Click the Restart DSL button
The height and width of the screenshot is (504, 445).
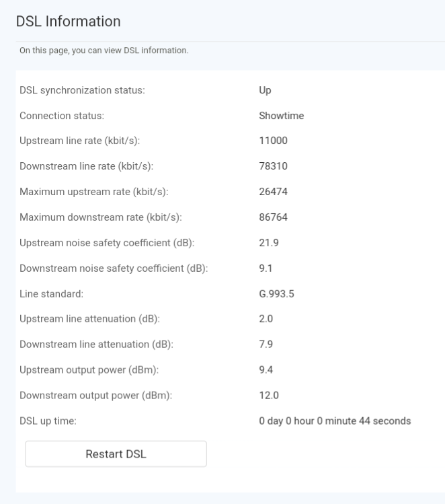coord(116,454)
